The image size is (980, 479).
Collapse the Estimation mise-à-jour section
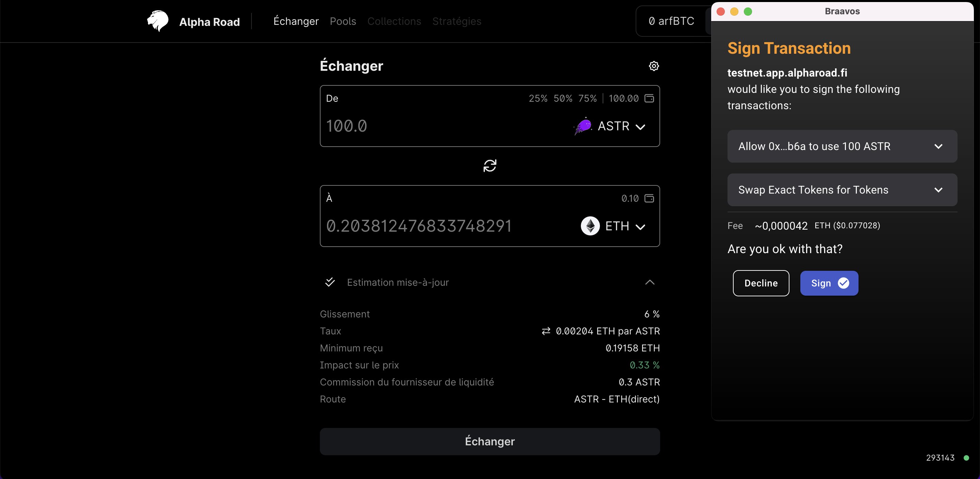pyautogui.click(x=650, y=282)
